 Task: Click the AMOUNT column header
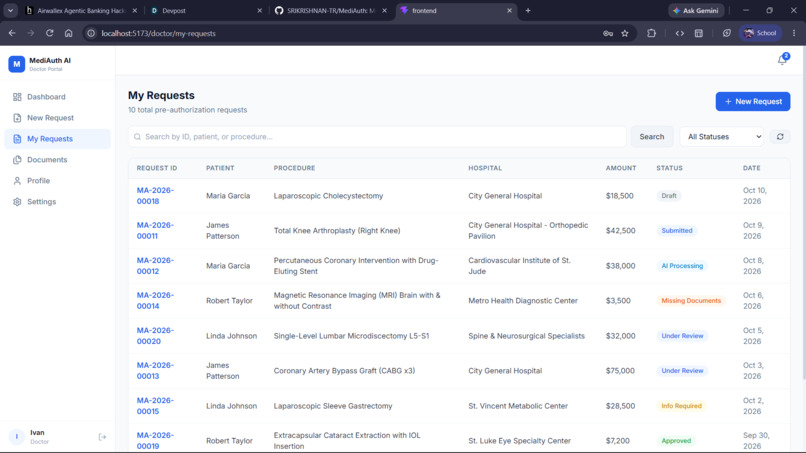(x=620, y=168)
